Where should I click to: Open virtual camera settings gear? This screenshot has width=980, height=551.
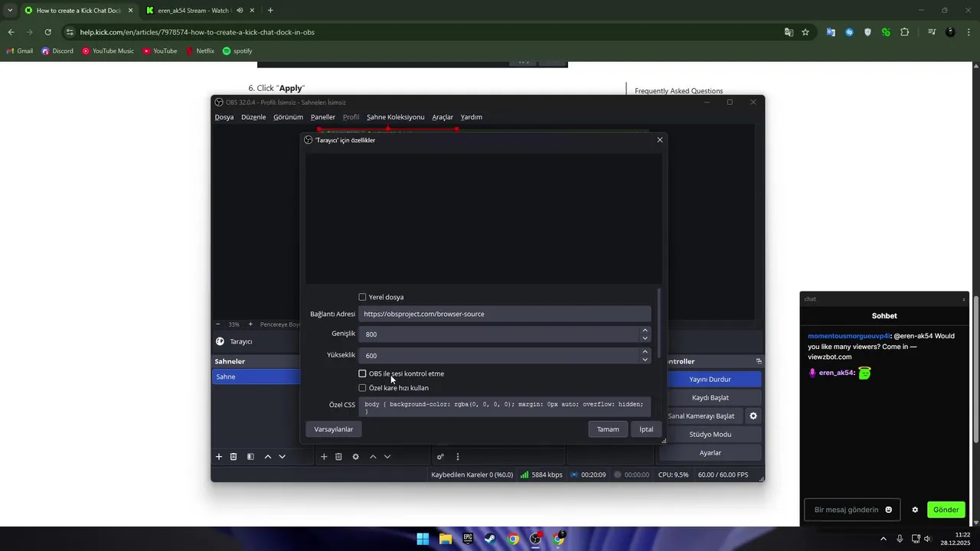tap(753, 416)
